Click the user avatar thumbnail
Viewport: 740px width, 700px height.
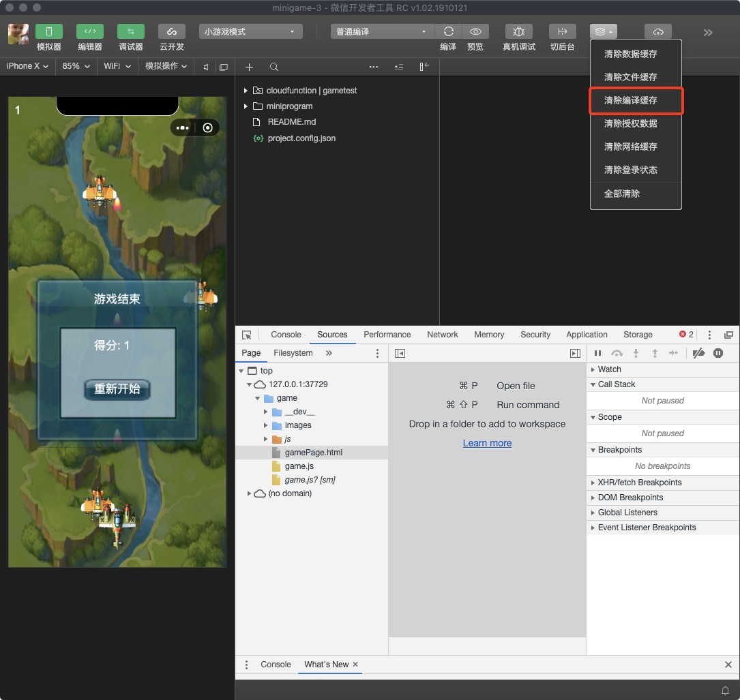[18, 34]
